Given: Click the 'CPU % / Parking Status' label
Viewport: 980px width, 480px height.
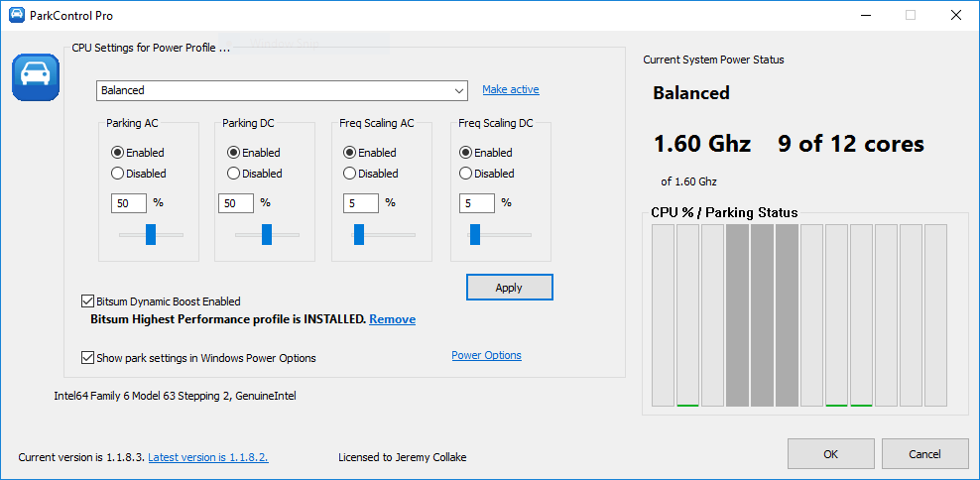Looking at the screenshot, I should tap(724, 212).
